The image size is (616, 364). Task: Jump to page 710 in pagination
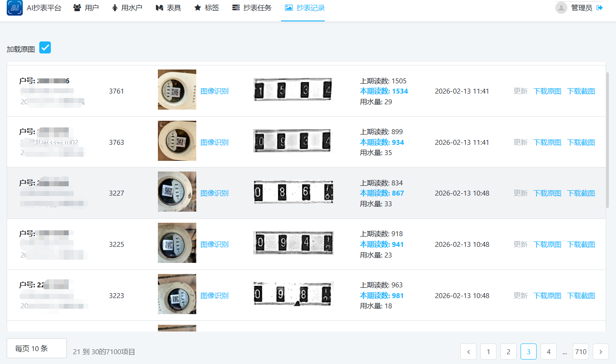tap(580, 352)
